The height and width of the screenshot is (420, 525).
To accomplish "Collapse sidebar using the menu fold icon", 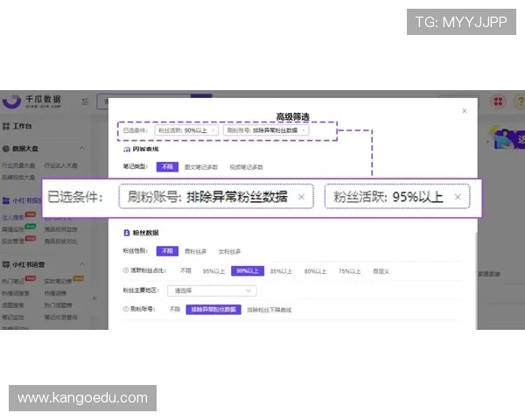I will pos(85,101).
